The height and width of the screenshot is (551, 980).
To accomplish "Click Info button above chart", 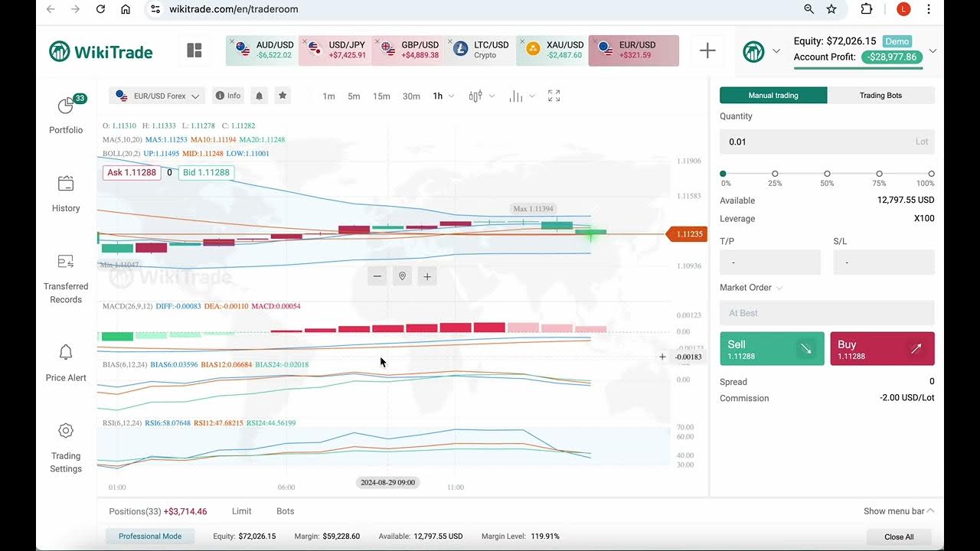I will (x=228, y=96).
